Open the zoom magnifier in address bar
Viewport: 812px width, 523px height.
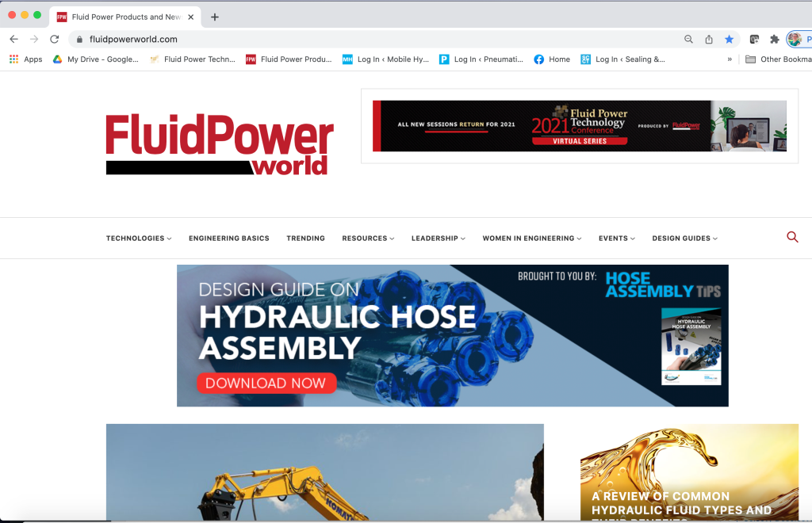(x=688, y=40)
